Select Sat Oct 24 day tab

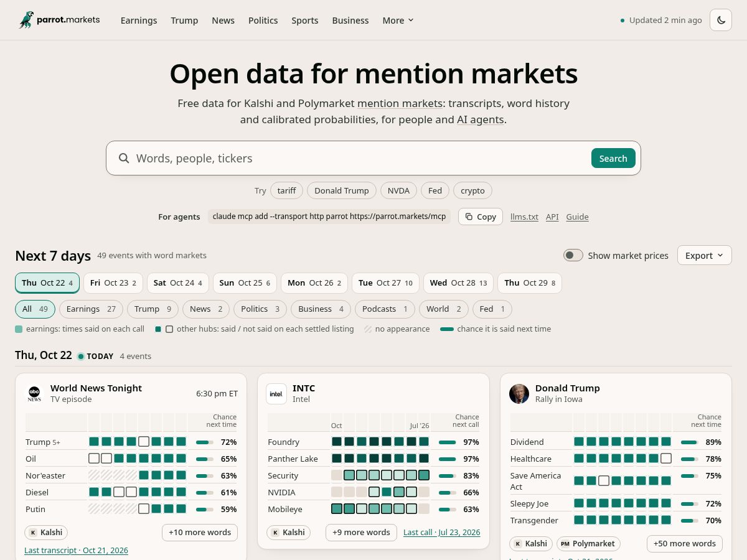(x=178, y=282)
